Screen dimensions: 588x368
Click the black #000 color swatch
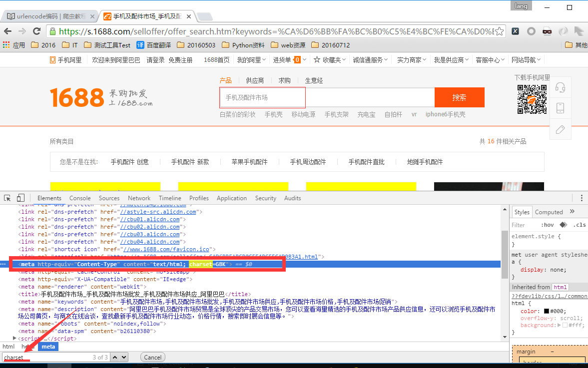547,311
